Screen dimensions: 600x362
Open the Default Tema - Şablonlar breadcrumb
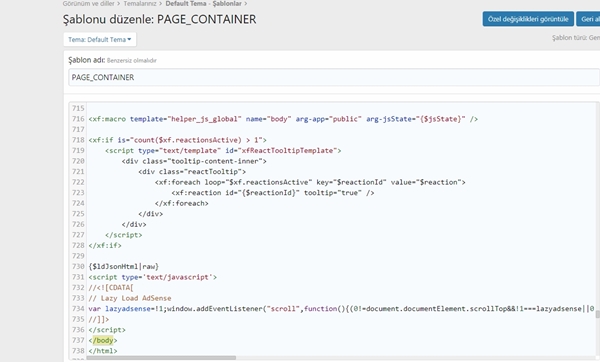204,3
